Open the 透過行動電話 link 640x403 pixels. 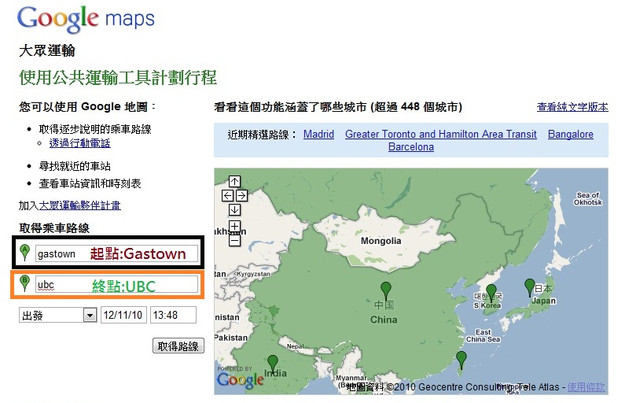[x=80, y=143]
